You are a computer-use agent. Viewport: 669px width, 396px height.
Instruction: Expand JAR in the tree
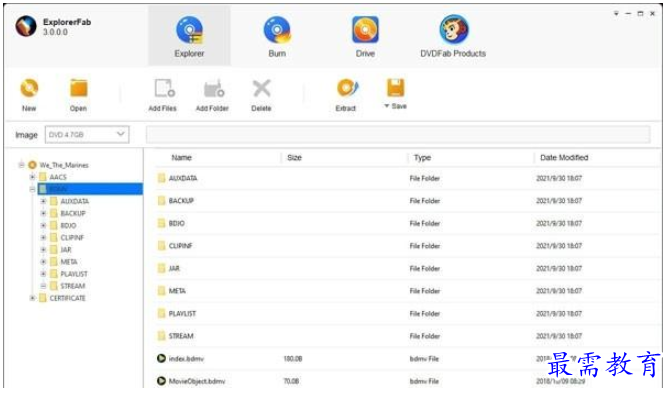pos(43,249)
